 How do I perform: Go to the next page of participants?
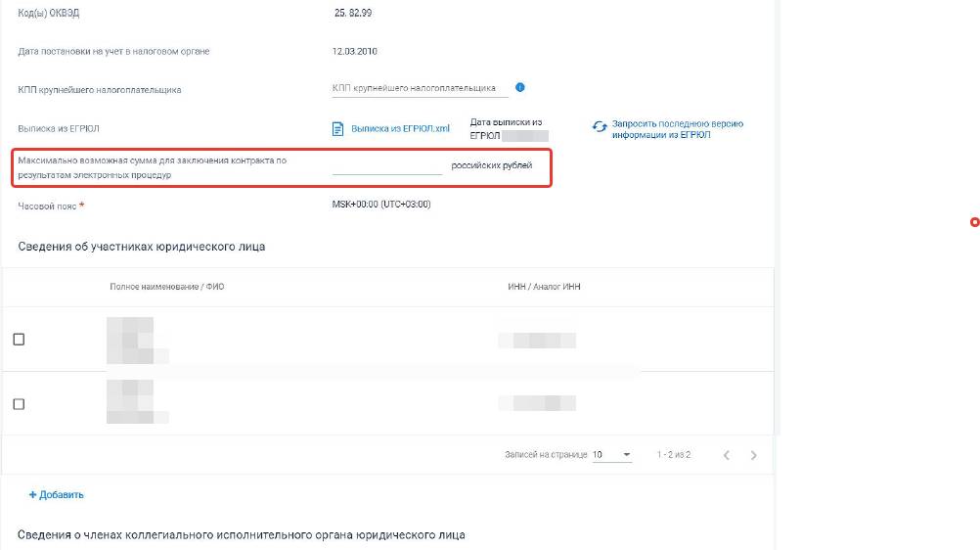click(753, 455)
